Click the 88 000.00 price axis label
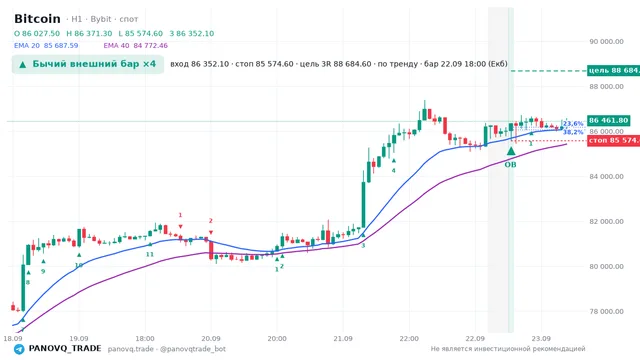The width and height of the screenshot is (640, 360). [606, 87]
